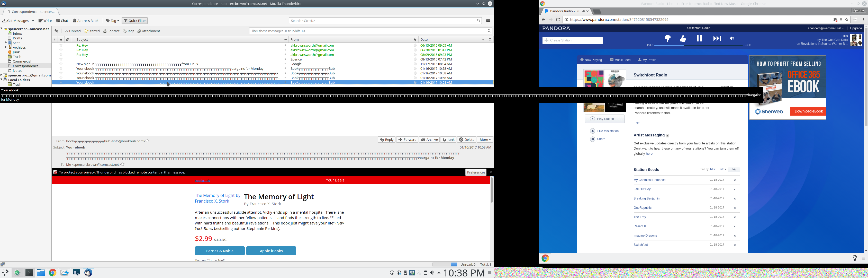Open the Music Feed tab
Viewport: 868px width, 278px height.
pyautogui.click(x=620, y=60)
